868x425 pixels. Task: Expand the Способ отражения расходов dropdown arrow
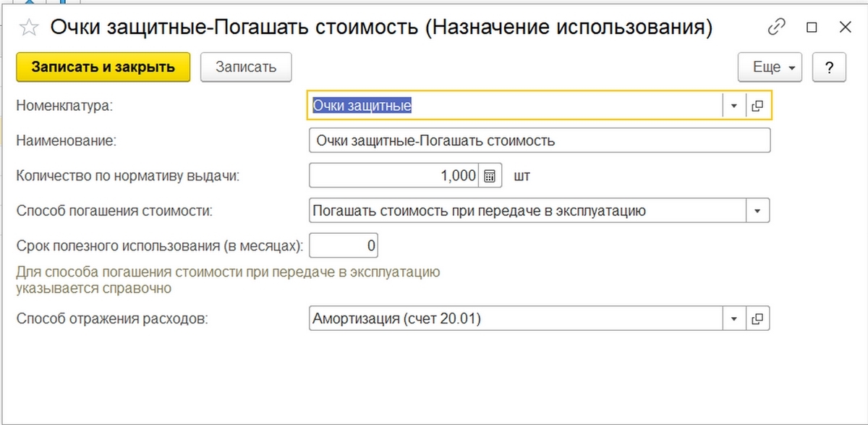coord(733,319)
